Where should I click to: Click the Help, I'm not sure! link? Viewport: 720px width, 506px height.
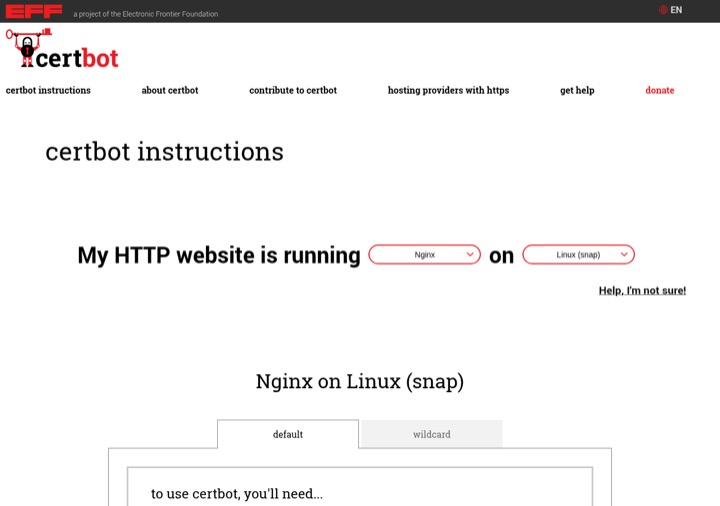[642, 291]
